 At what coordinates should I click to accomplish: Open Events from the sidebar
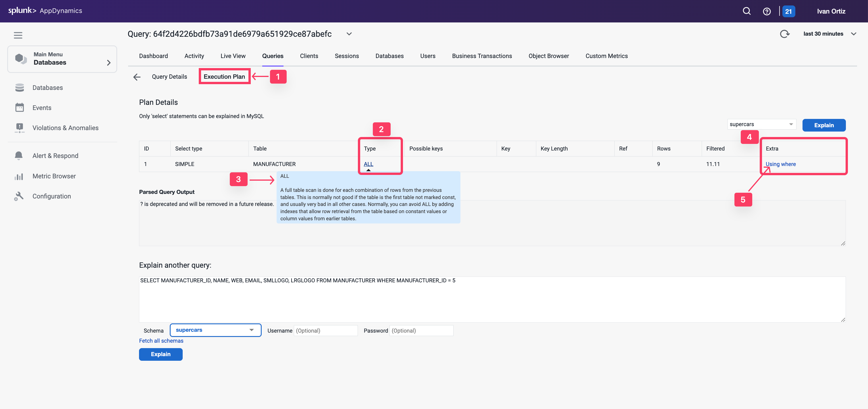click(x=42, y=107)
